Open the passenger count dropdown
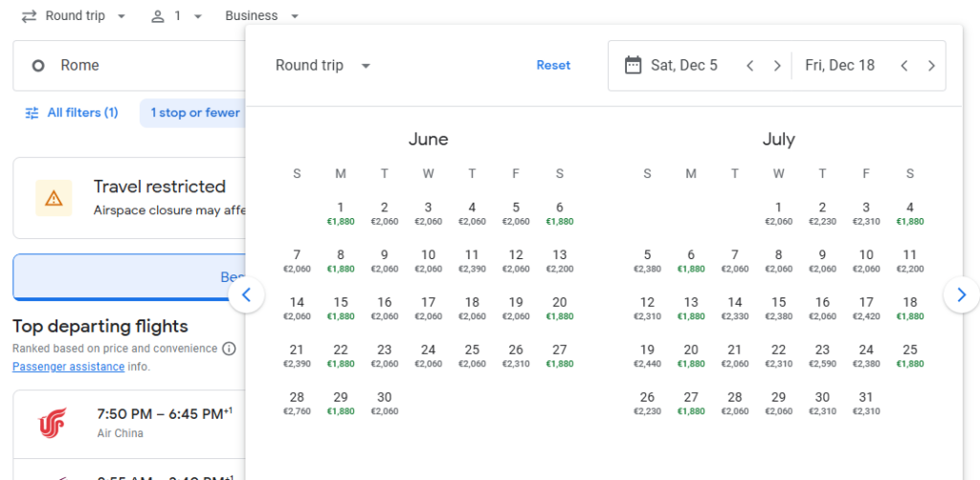The width and height of the screenshot is (980, 480). tap(177, 16)
